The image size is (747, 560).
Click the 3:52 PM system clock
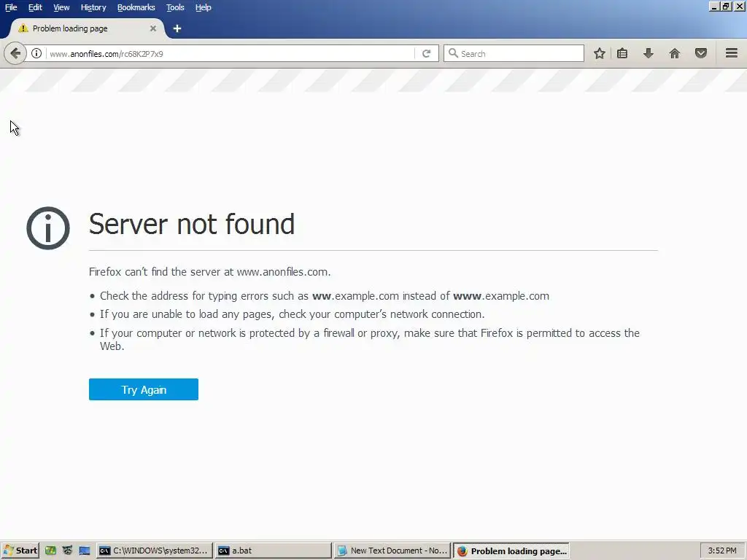point(722,551)
